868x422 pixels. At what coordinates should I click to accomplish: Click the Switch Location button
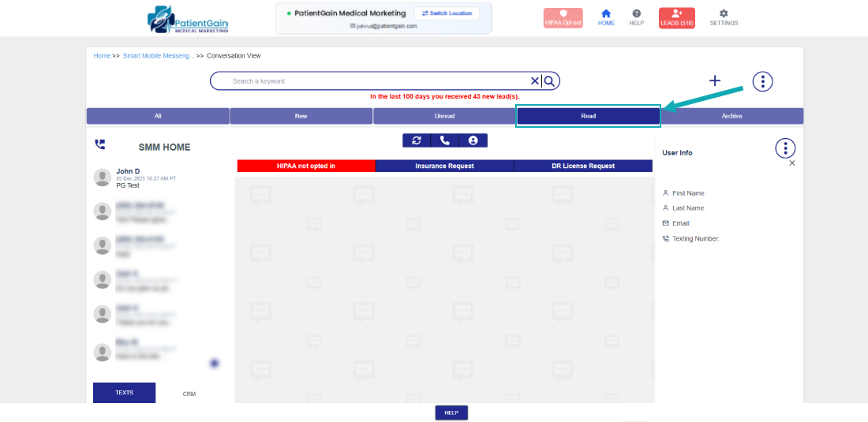point(447,13)
